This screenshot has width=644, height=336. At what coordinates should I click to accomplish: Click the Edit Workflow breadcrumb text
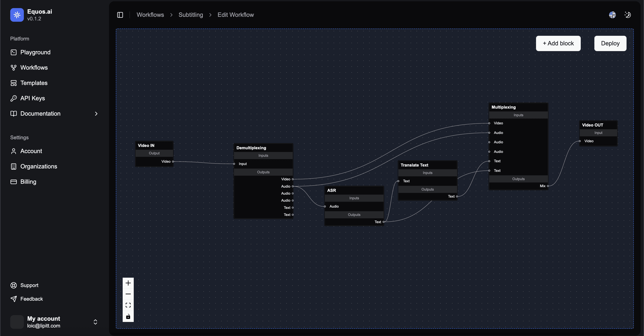[x=236, y=15]
